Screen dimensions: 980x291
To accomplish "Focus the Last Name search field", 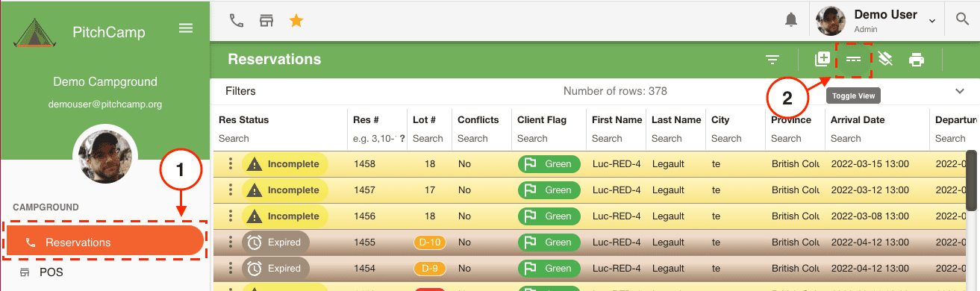I will click(676, 139).
